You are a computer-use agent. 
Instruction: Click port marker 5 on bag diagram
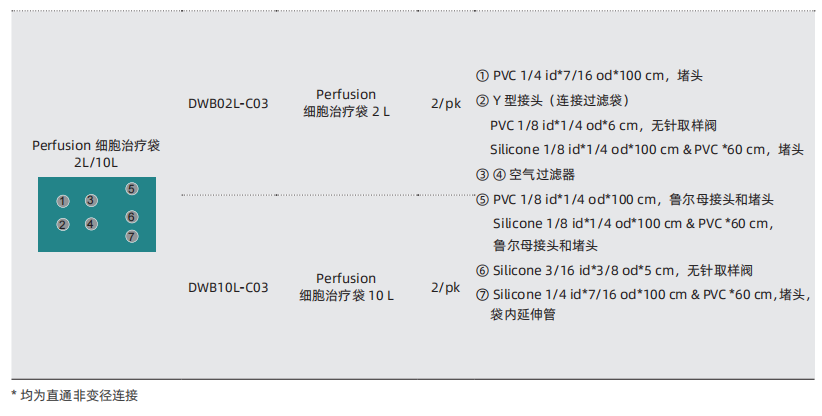pyautogui.click(x=132, y=189)
